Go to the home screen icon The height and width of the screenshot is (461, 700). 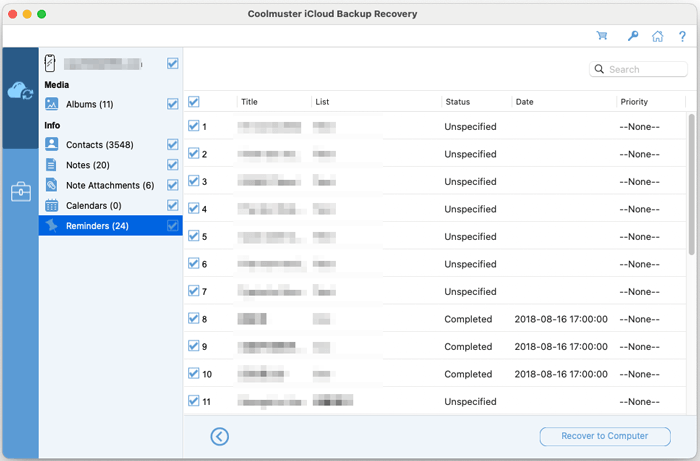658,36
